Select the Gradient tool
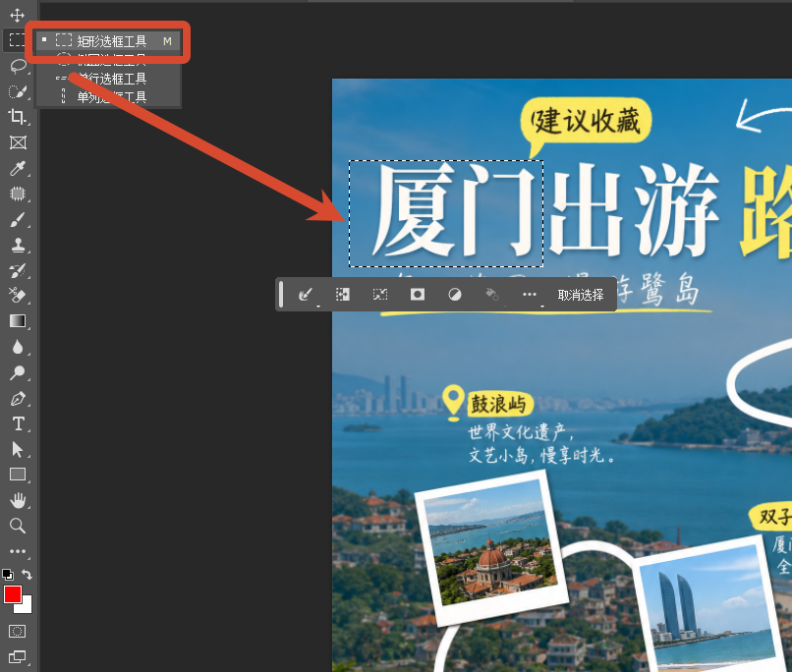Viewport: 792px width, 672px height. click(18, 321)
